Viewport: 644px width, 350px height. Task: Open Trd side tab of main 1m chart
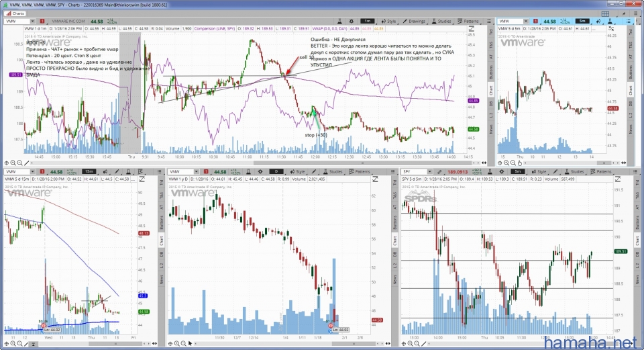(x=491, y=32)
